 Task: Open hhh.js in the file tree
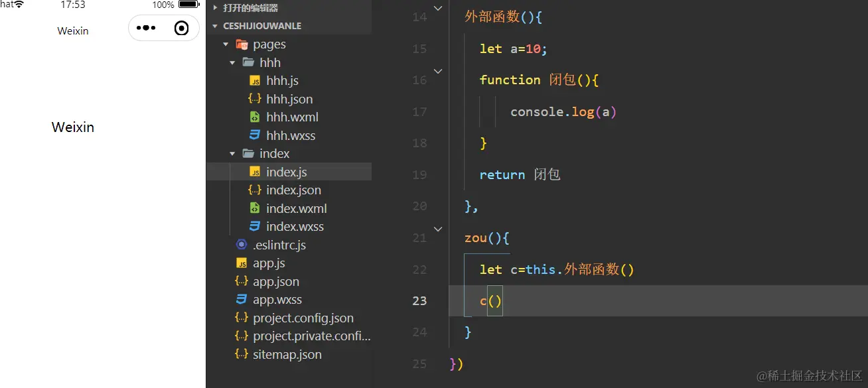[x=282, y=81]
